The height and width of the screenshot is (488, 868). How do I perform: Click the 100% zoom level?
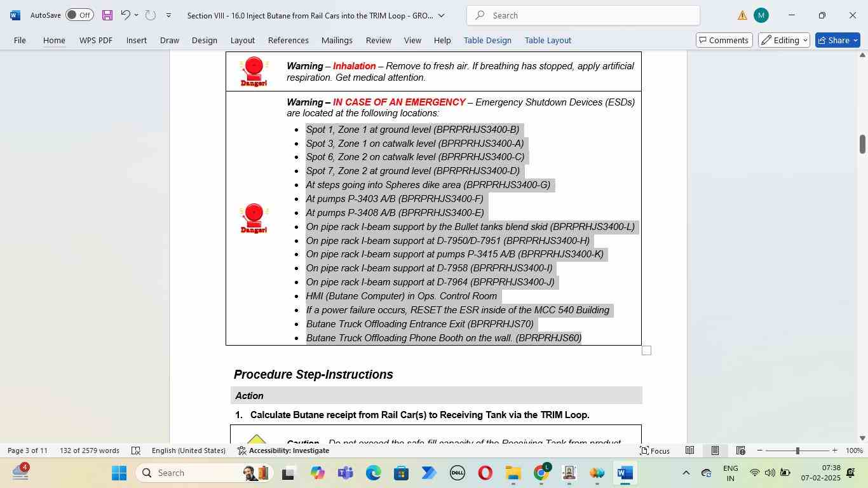(x=855, y=451)
